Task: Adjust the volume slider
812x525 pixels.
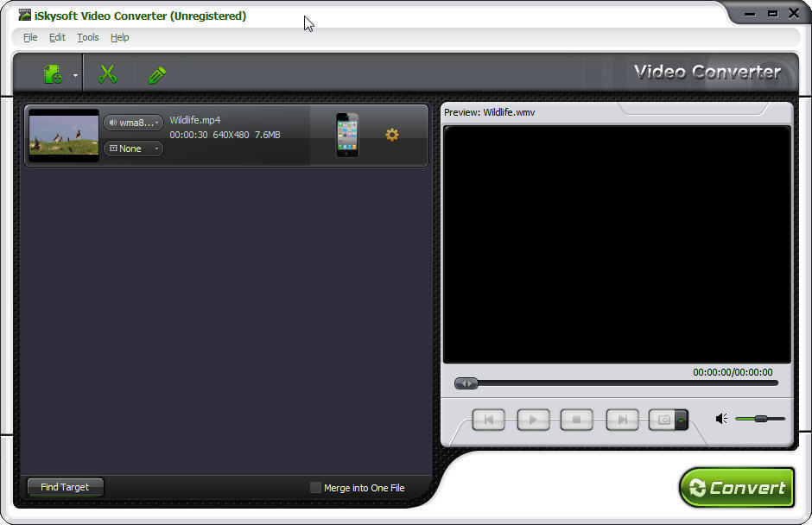Action: 761,418
